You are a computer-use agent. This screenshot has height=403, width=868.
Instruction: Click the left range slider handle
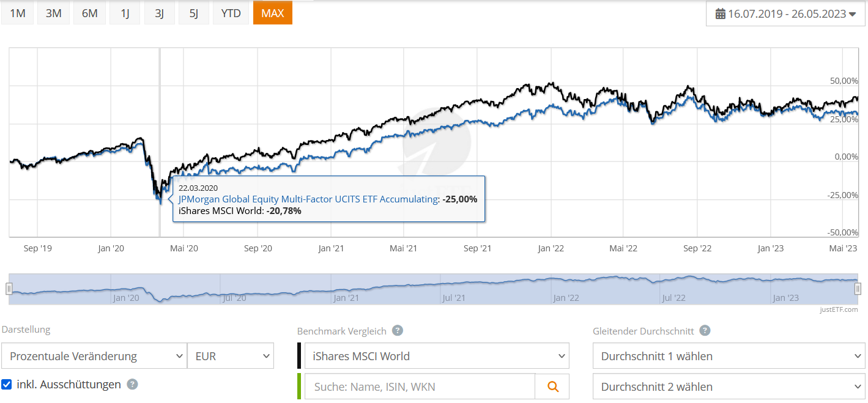point(9,289)
